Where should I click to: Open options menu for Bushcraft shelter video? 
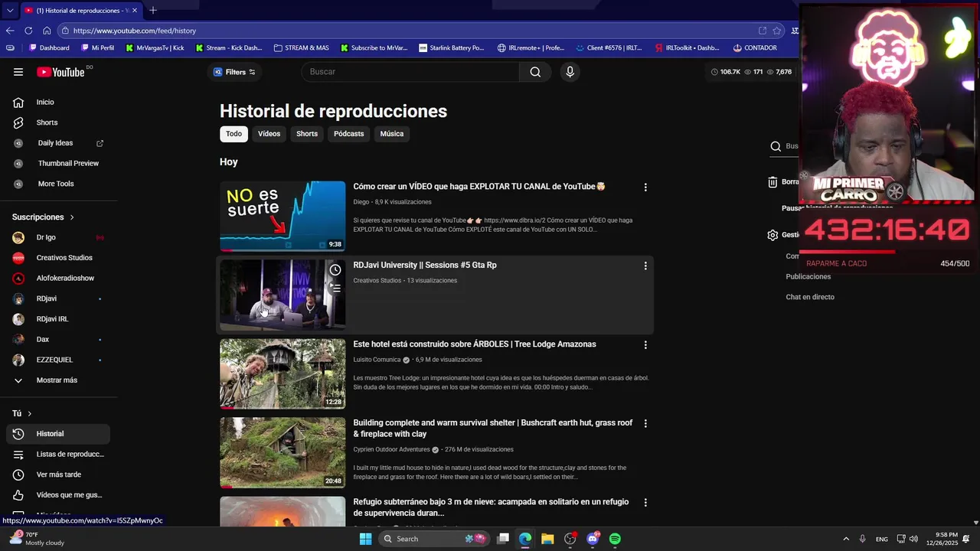[x=645, y=424]
